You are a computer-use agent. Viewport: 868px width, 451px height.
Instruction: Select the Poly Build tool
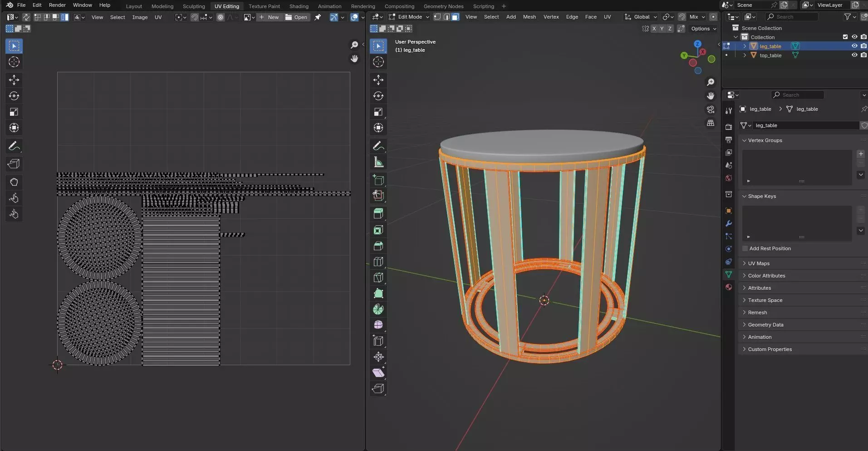coord(378,293)
